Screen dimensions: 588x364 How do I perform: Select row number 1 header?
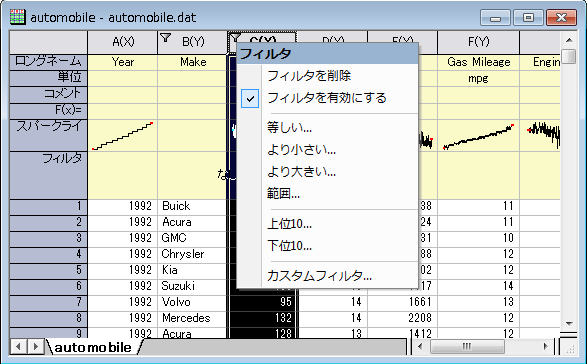(48, 206)
